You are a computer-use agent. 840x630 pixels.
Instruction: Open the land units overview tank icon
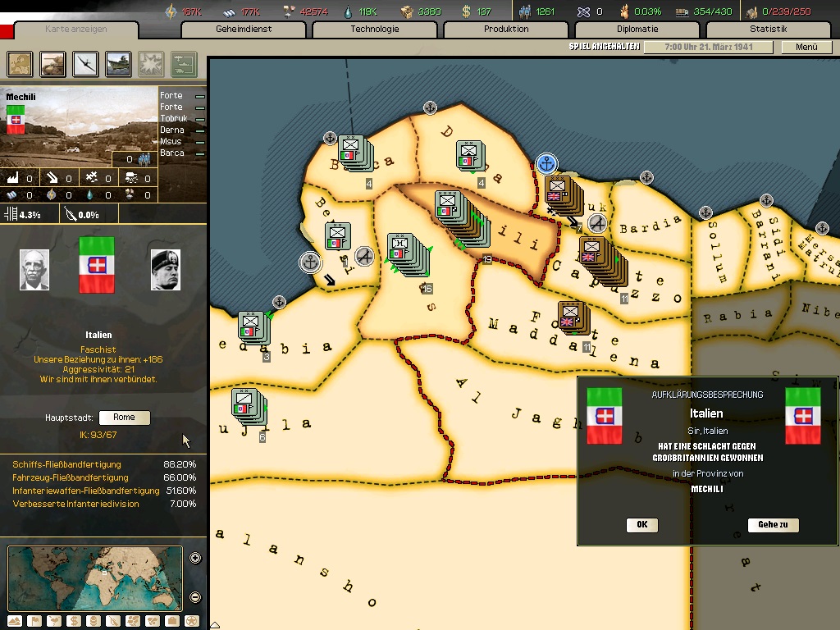[x=52, y=64]
